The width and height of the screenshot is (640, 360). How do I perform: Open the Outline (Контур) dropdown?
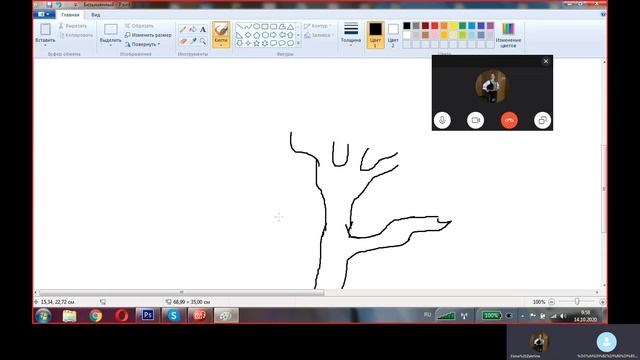[x=318, y=26]
